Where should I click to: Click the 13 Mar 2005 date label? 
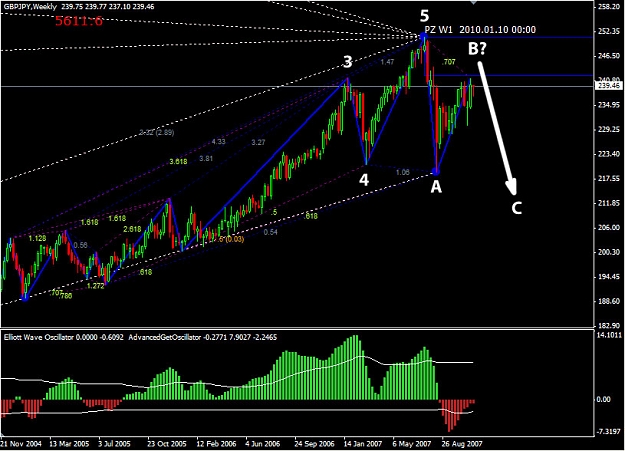[69, 444]
